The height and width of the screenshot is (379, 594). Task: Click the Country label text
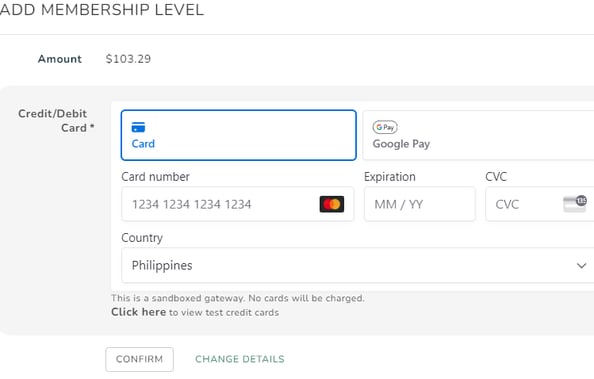click(x=142, y=238)
